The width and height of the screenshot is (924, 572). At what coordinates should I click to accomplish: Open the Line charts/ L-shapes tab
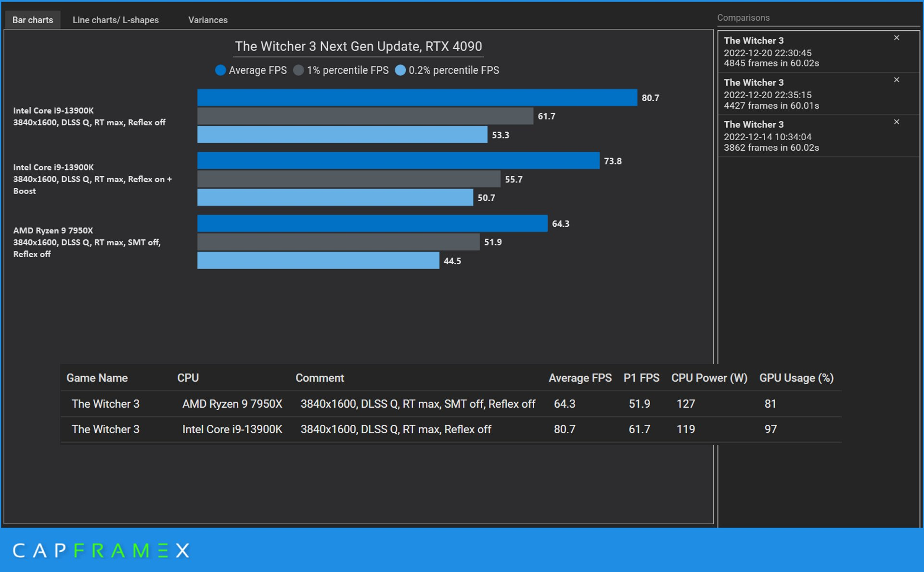115,20
